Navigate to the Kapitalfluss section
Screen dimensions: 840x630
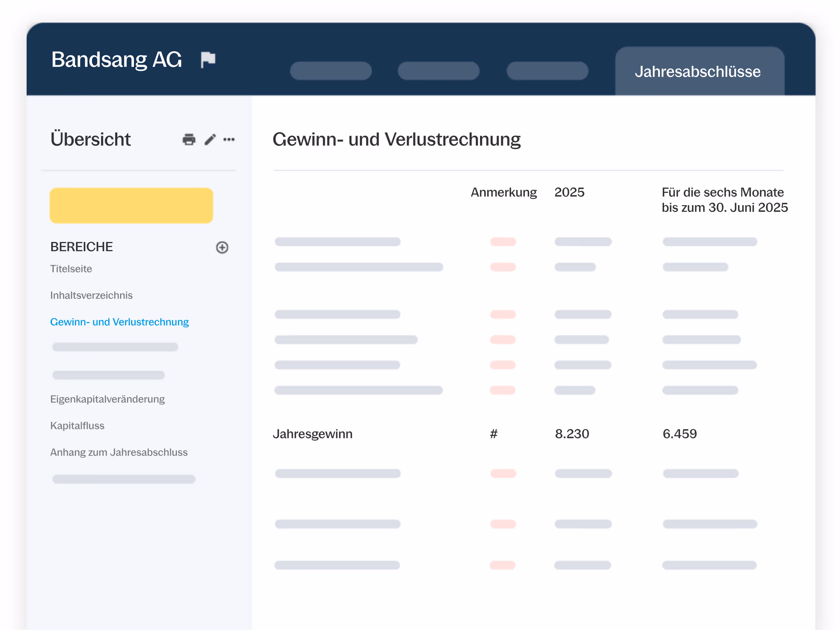coord(78,425)
